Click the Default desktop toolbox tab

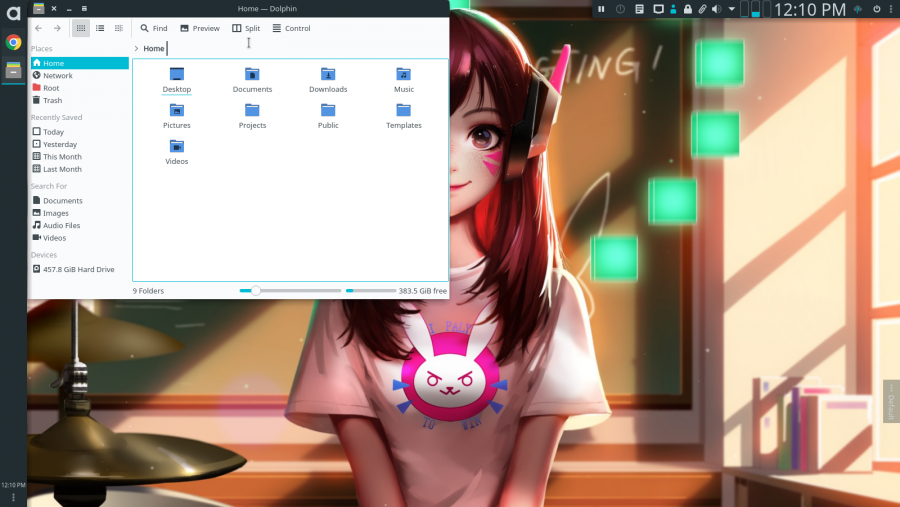click(891, 401)
